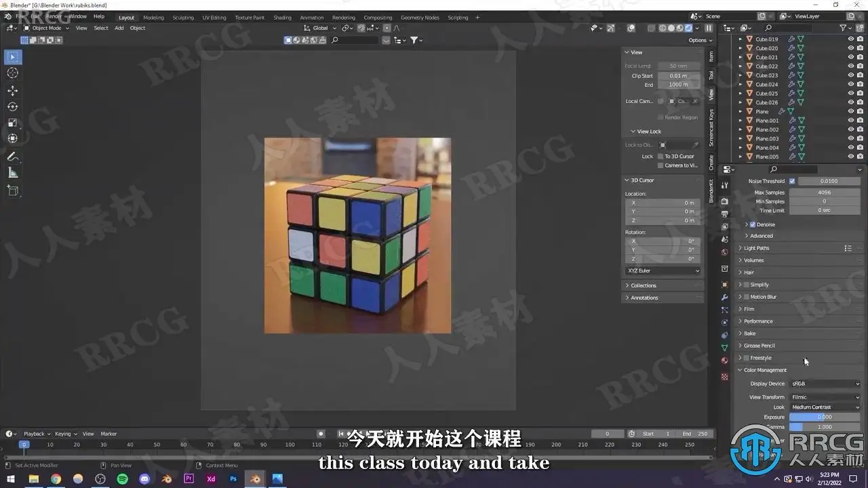
Task: Click the timeline End frame field
Action: coord(696,434)
